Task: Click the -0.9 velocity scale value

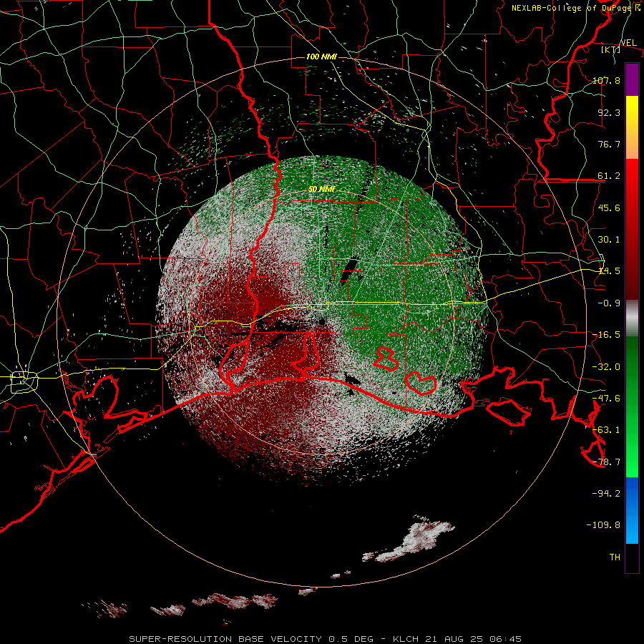Action: tap(609, 303)
